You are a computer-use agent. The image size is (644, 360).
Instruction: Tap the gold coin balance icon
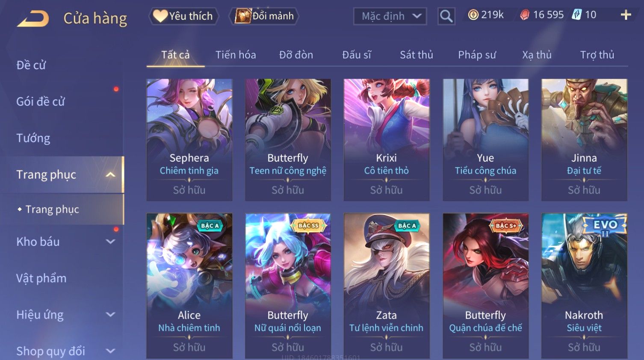point(473,15)
